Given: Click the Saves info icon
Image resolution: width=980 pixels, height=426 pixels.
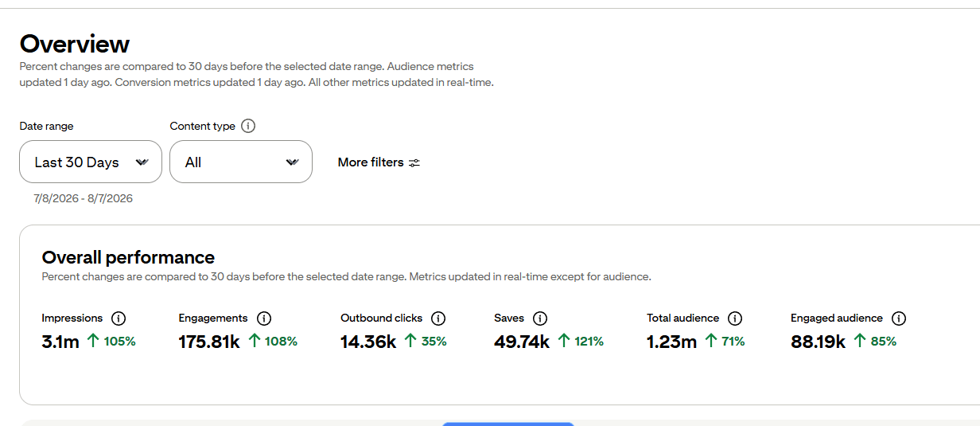Looking at the screenshot, I should point(540,319).
